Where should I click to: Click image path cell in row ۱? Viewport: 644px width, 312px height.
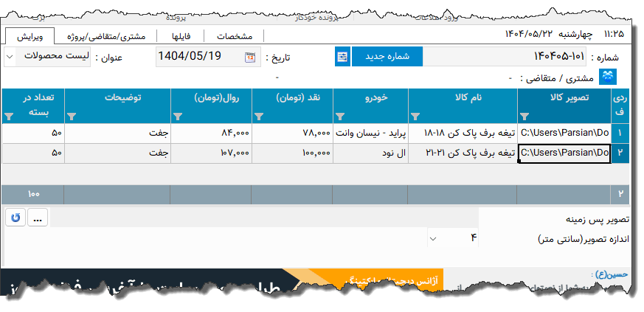pyautogui.click(x=565, y=134)
